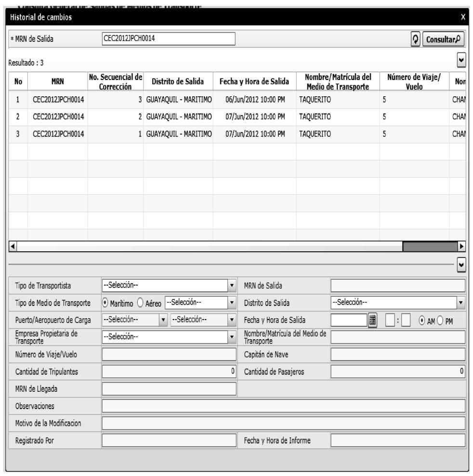Click the Nombre/Matrícula del Medio de Transporte field
473x476 pixels.
398,337
